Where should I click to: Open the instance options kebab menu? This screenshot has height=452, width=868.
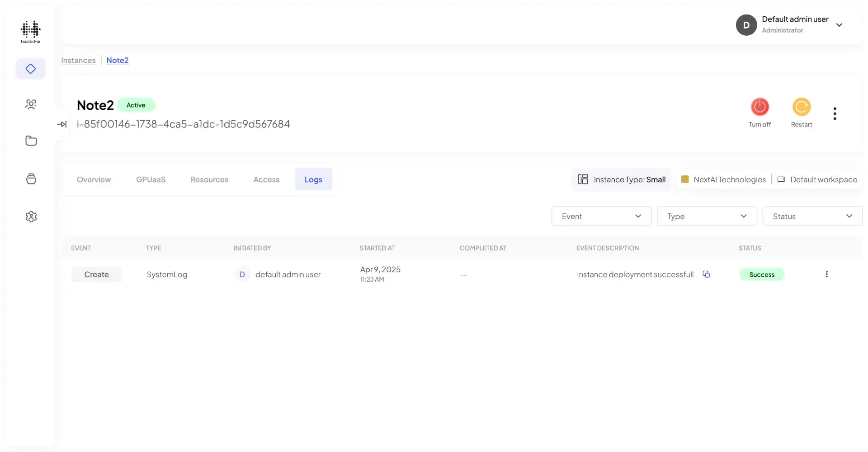click(835, 113)
